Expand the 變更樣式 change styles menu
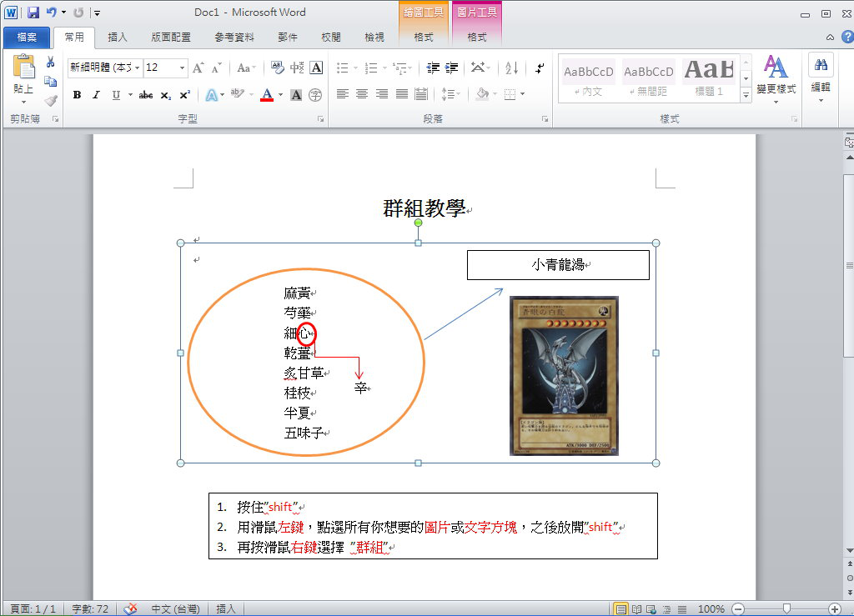Image resolution: width=854 pixels, height=616 pixels. (x=776, y=79)
